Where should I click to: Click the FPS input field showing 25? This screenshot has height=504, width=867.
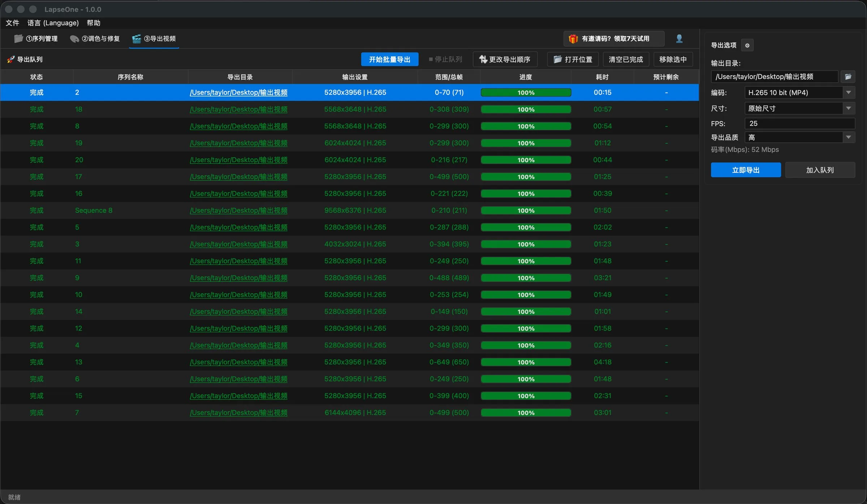point(800,124)
